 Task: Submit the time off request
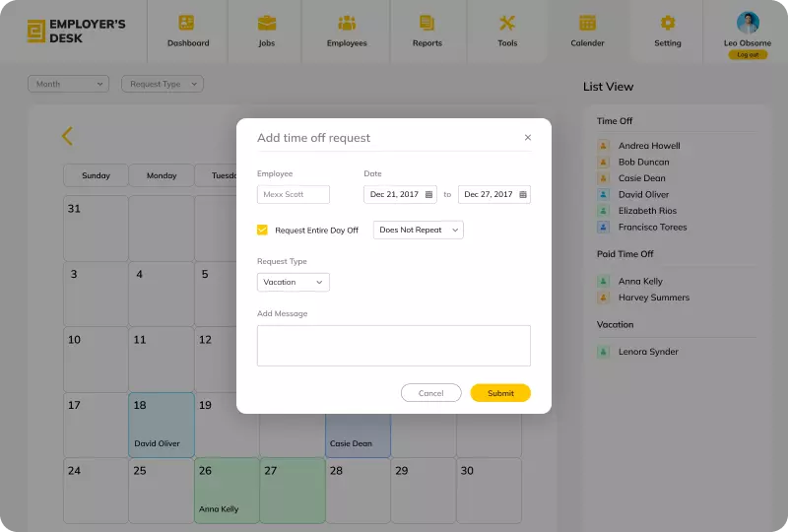500,393
